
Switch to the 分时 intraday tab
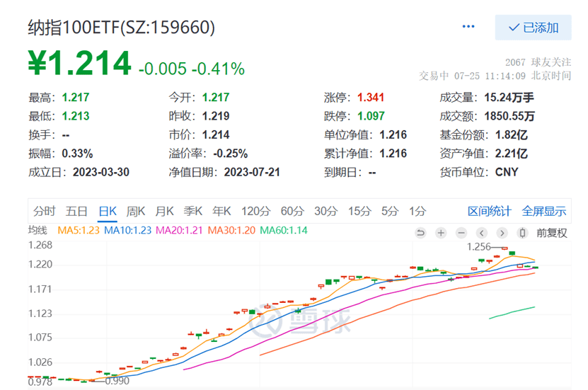44,211
